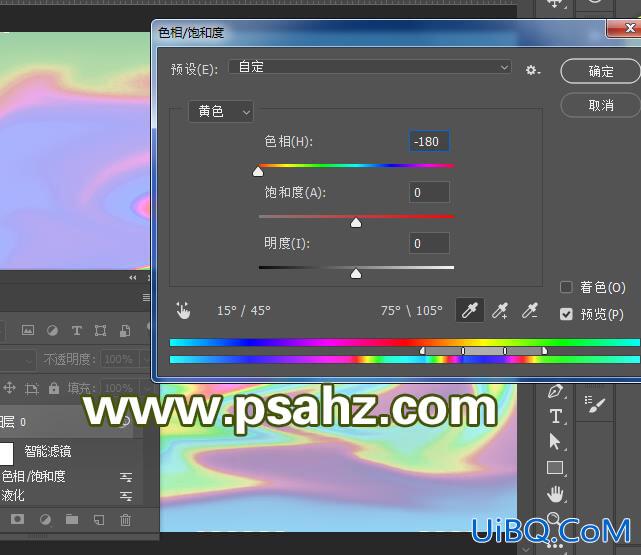The height and width of the screenshot is (555, 641).
Task: Open blending options for 液化 smart filter
Action: coord(126,496)
